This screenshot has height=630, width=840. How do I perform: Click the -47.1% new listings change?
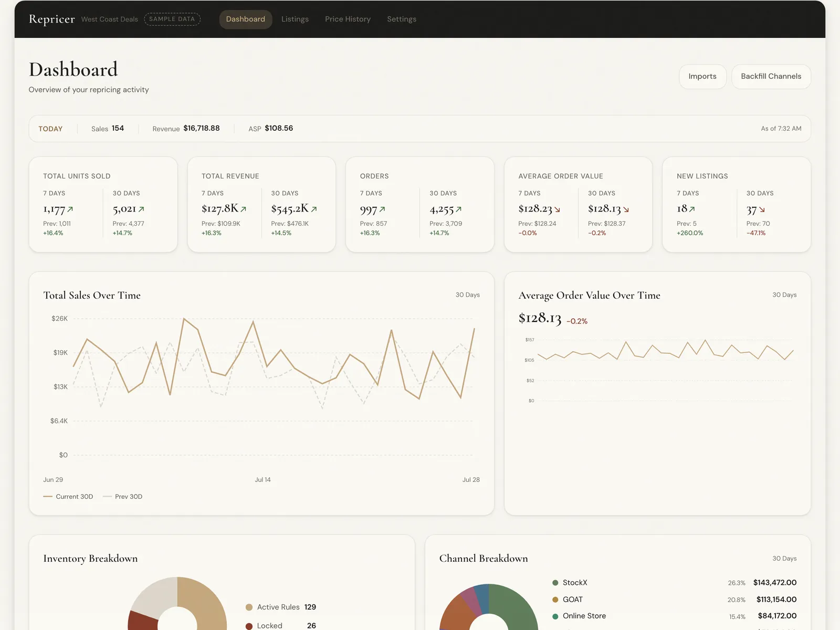(756, 233)
